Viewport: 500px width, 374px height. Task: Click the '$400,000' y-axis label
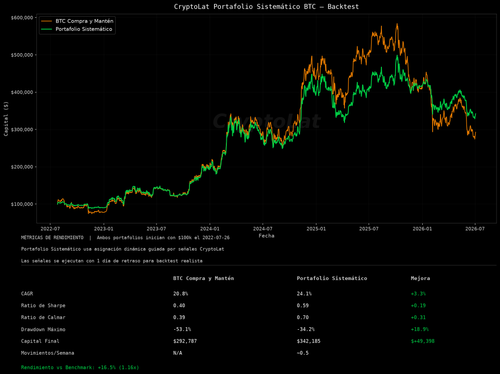(22, 92)
